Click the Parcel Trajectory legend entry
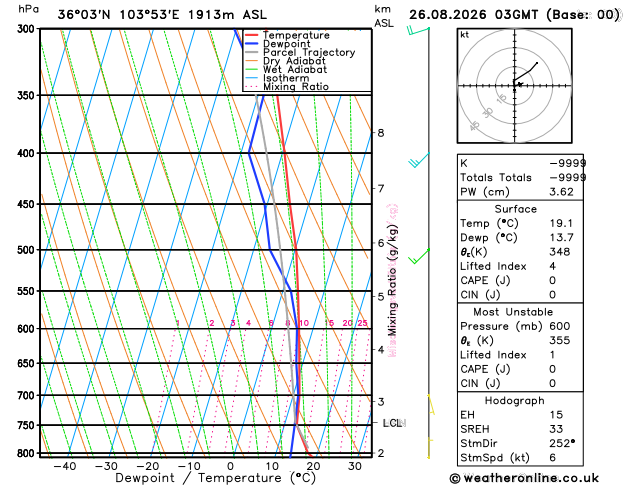This screenshot has width=629, height=486. click(x=300, y=53)
